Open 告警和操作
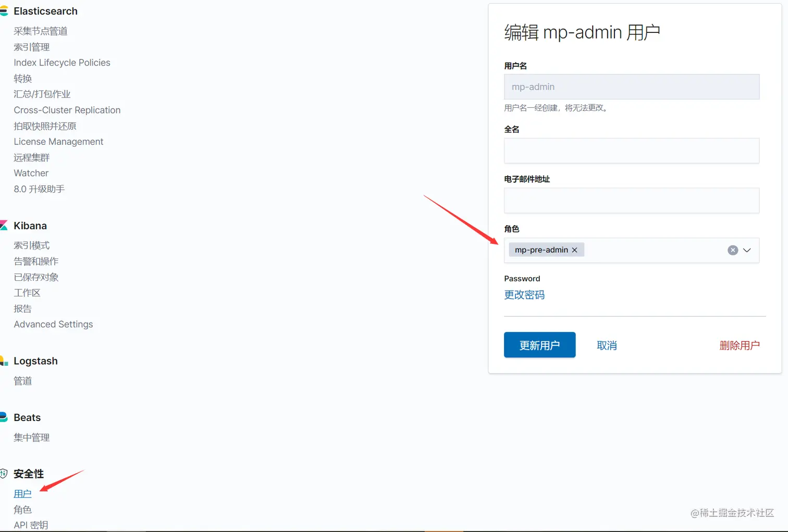 pyautogui.click(x=36, y=261)
